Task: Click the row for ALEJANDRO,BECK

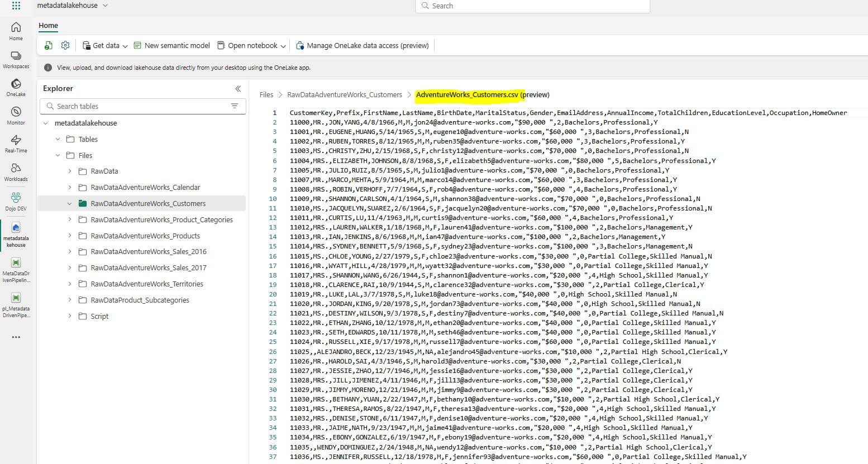Action: point(508,352)
